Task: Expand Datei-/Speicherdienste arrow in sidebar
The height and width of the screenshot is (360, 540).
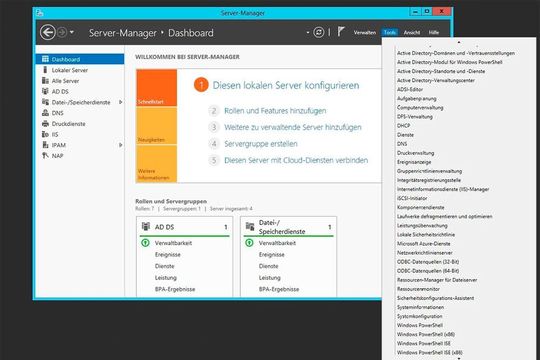Action: (120, 102)
